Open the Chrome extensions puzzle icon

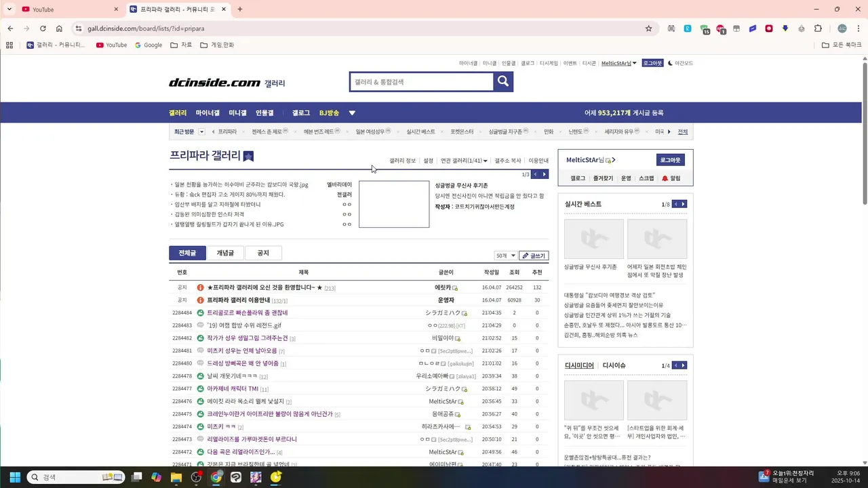[818, 28]
